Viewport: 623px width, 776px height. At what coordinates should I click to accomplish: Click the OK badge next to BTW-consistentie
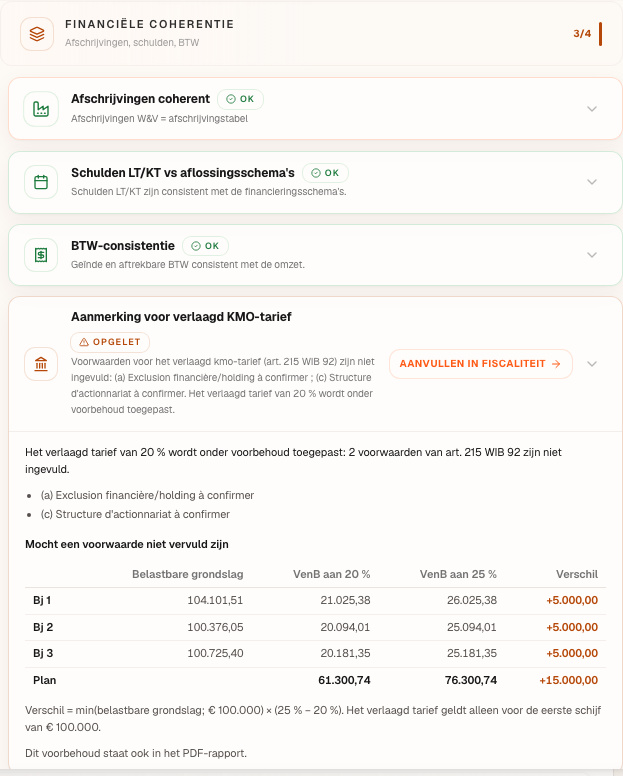205,246
